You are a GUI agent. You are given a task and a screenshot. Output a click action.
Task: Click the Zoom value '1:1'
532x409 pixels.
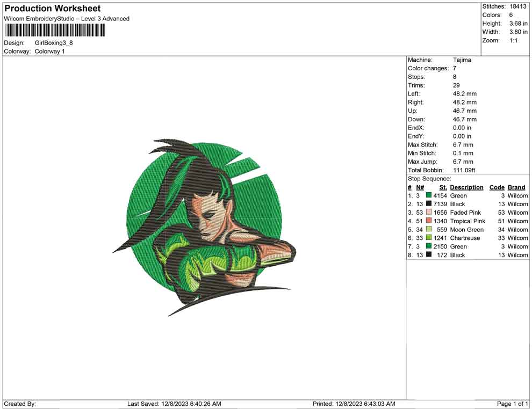[x=513, y=40]
